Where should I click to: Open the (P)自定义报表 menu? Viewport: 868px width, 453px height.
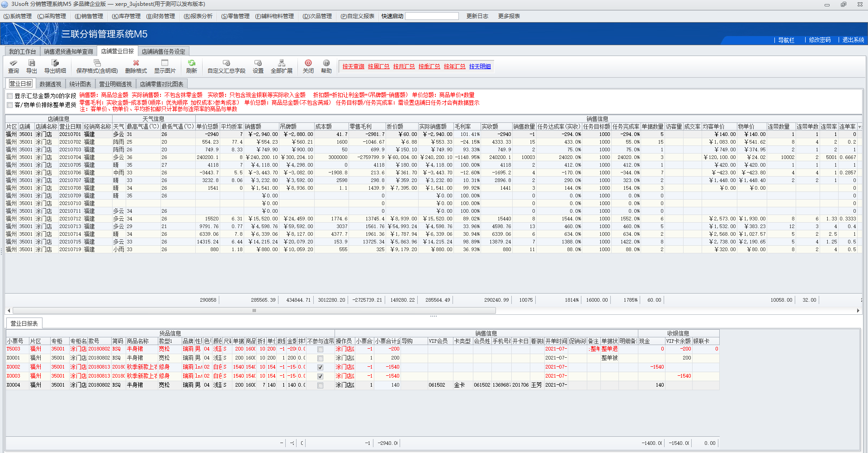click(x=357, y=16)
